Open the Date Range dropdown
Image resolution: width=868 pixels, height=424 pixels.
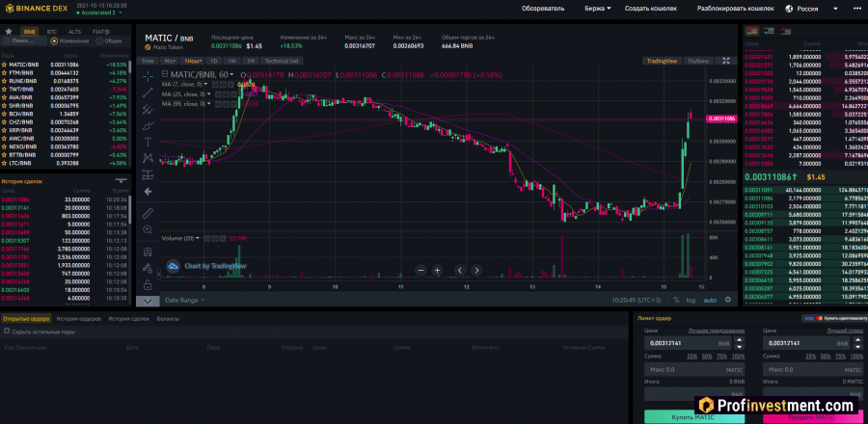coord(185,300)
